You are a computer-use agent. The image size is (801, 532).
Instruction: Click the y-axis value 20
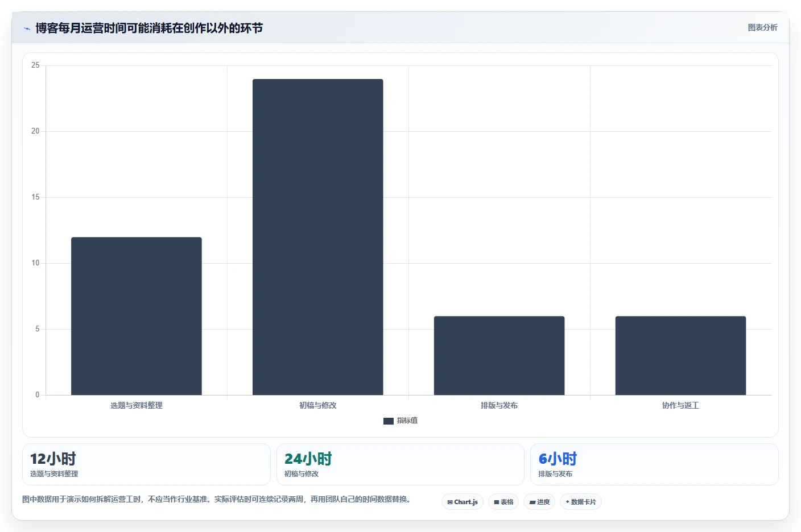click(x=35, y=131)
